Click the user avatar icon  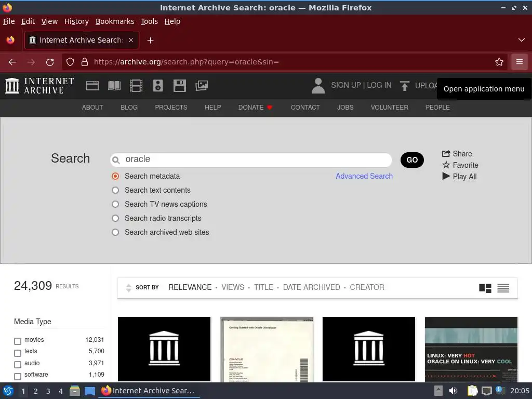point(318,86)
